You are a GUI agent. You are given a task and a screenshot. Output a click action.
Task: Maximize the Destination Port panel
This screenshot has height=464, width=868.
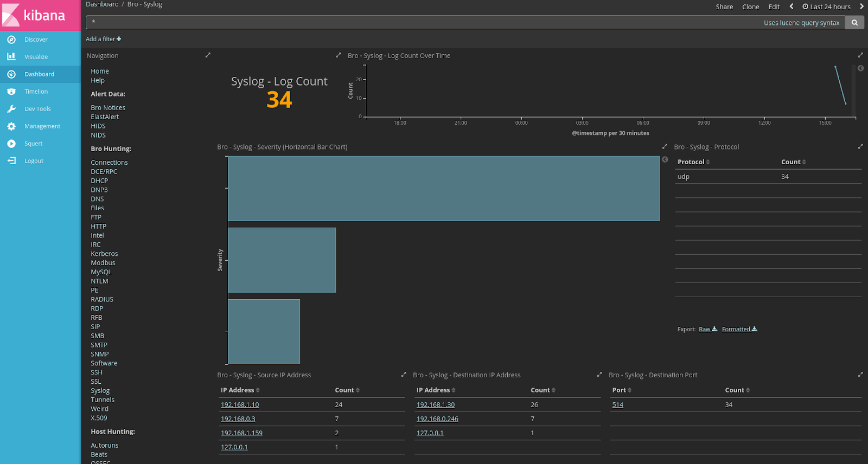pos(860,375)
